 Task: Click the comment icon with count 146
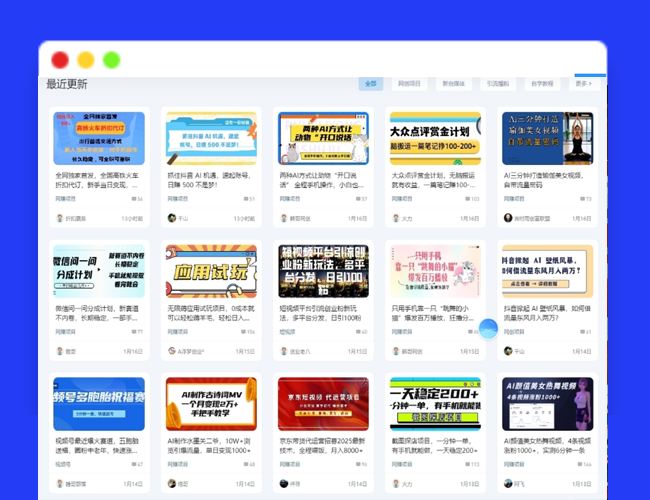(x=580, y=464)
